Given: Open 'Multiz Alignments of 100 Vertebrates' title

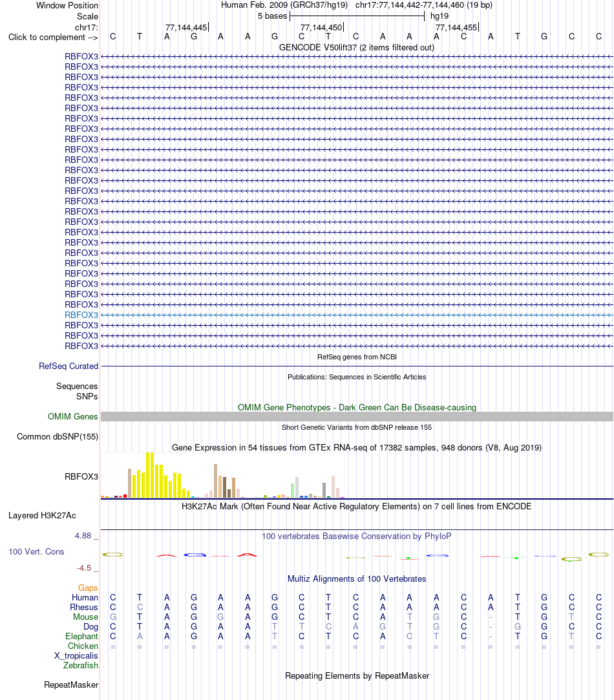Looking at the screenshot, I should 357,579.
